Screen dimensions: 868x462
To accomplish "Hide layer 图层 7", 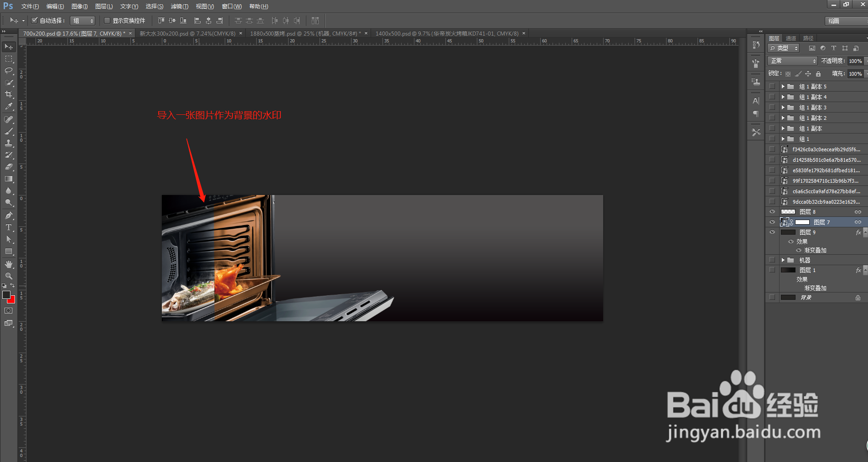I will click(x=772, y=222).
